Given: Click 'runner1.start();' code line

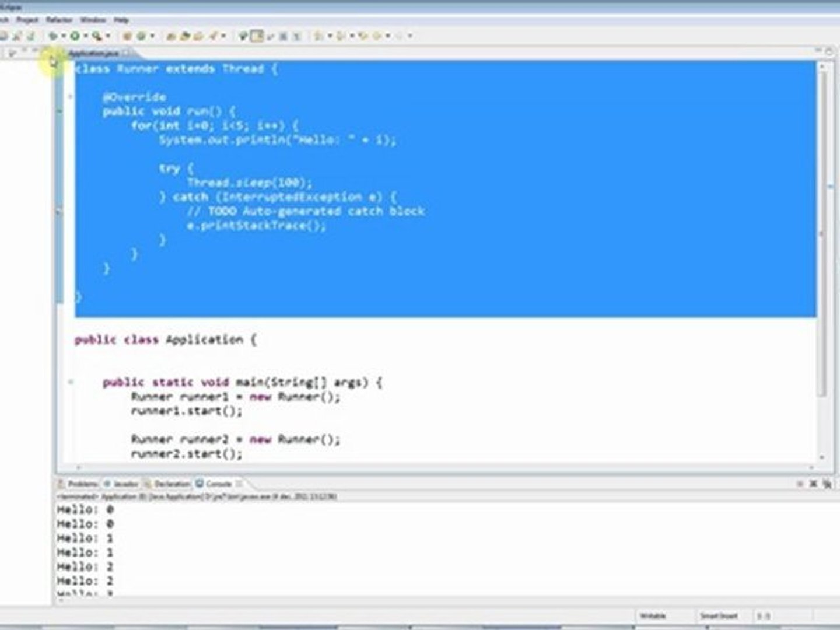Looking at the screenshot, I should [187, 411].
